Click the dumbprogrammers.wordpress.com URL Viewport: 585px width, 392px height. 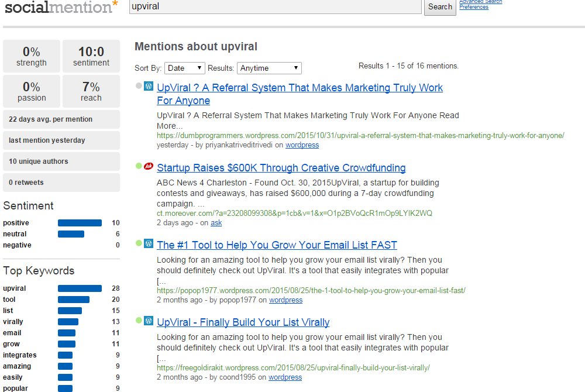[360, 135]
